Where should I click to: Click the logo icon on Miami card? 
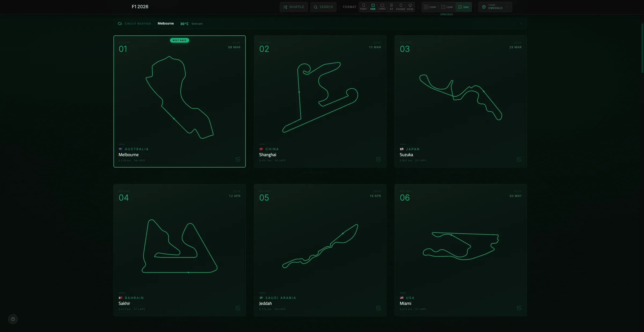coord(519,308)
